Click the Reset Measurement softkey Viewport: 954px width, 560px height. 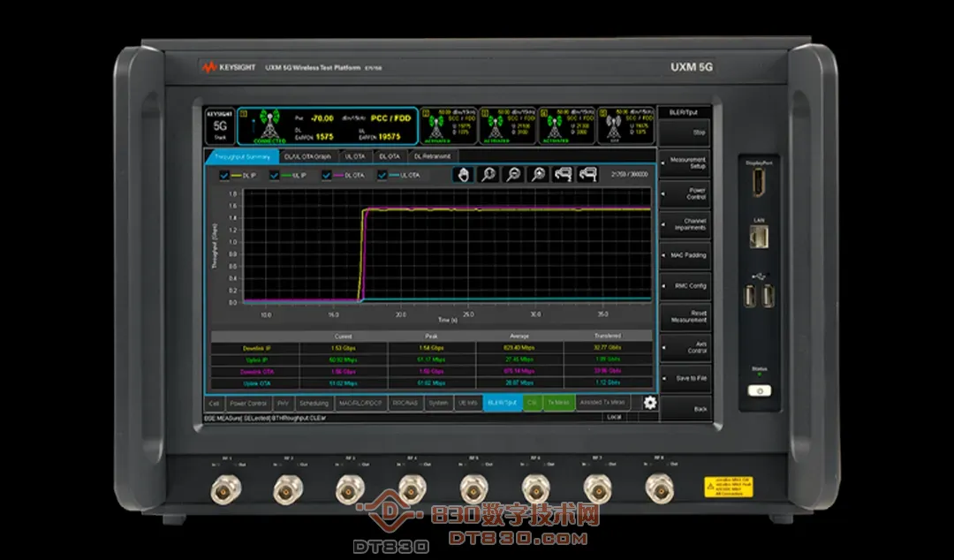point(686,317)
